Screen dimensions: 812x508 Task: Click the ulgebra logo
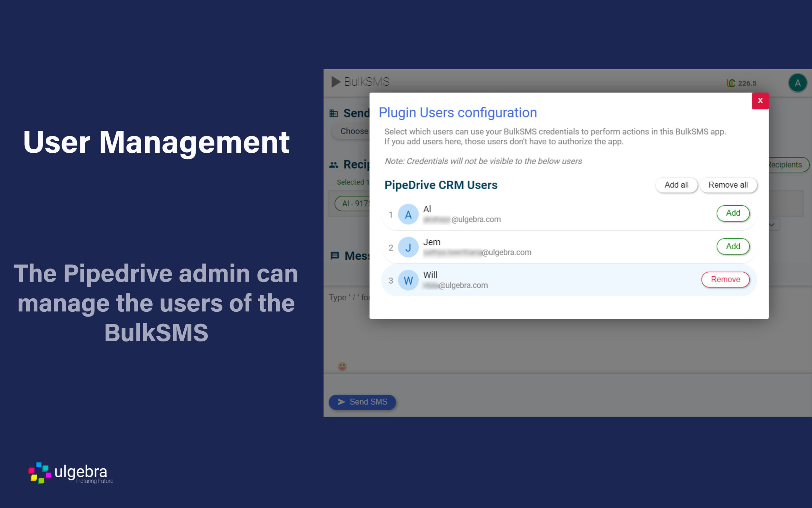tap(71, 473)
